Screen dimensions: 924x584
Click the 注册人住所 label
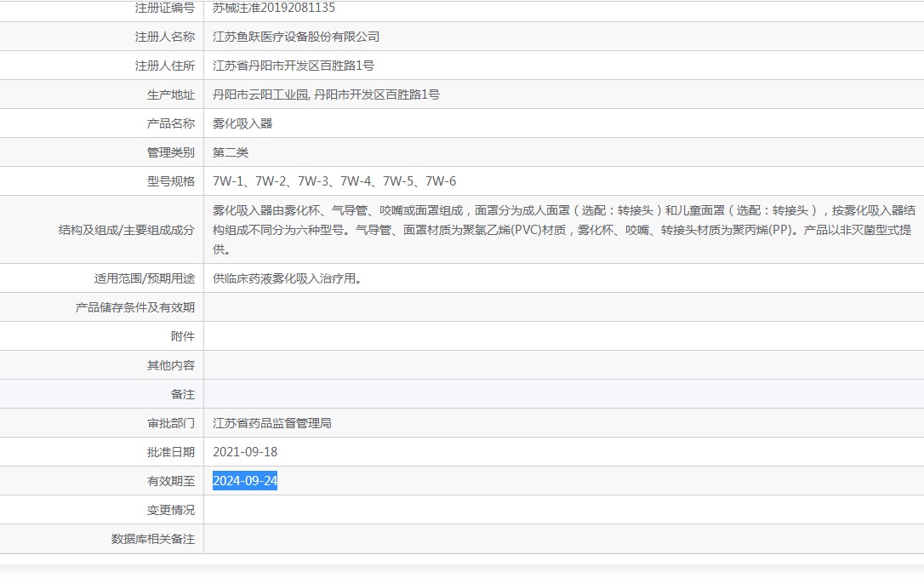point(165,66)
